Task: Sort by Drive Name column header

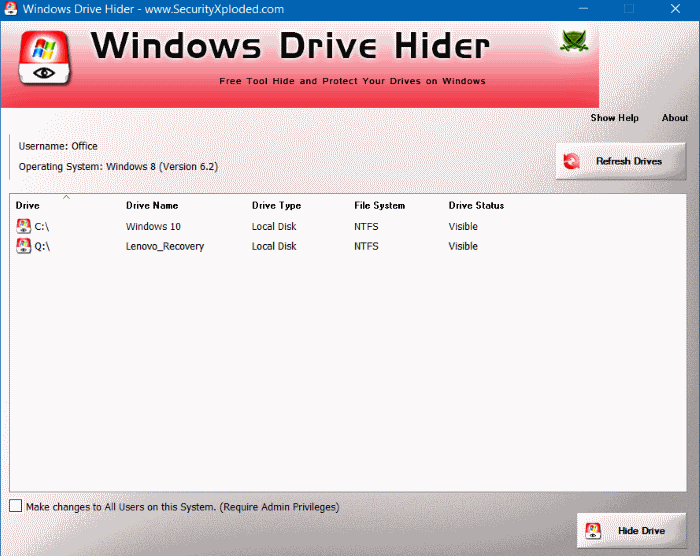Action: (151, 206)
